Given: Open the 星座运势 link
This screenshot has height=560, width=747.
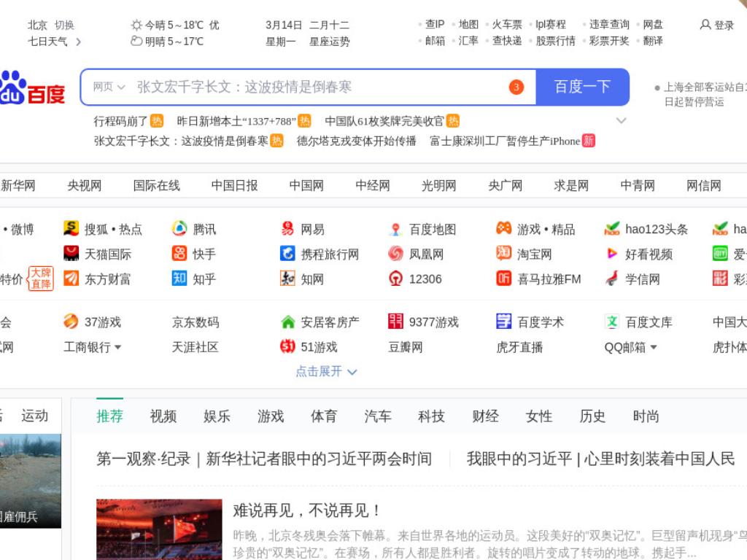Looking at the screenshot, I should tap(330, 42).
